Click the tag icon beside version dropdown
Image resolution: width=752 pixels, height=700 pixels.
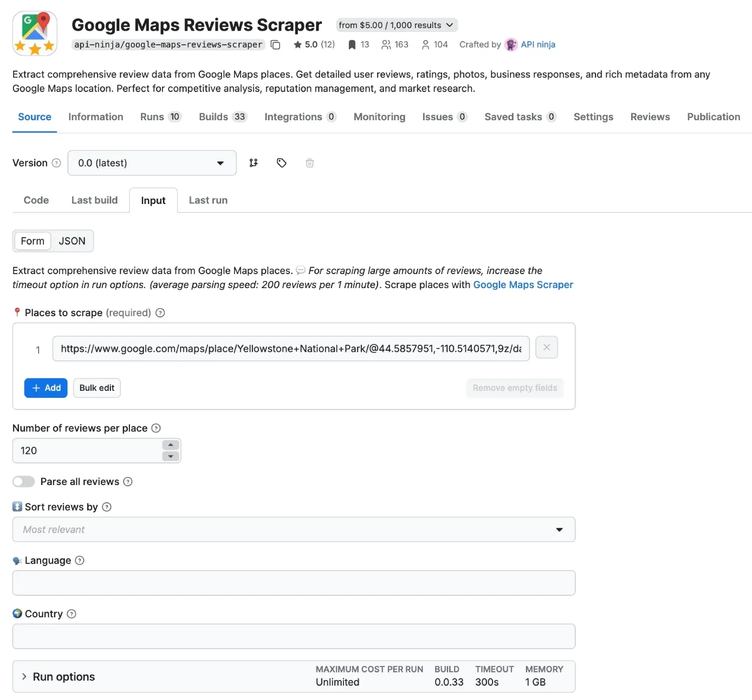[281, 163]
